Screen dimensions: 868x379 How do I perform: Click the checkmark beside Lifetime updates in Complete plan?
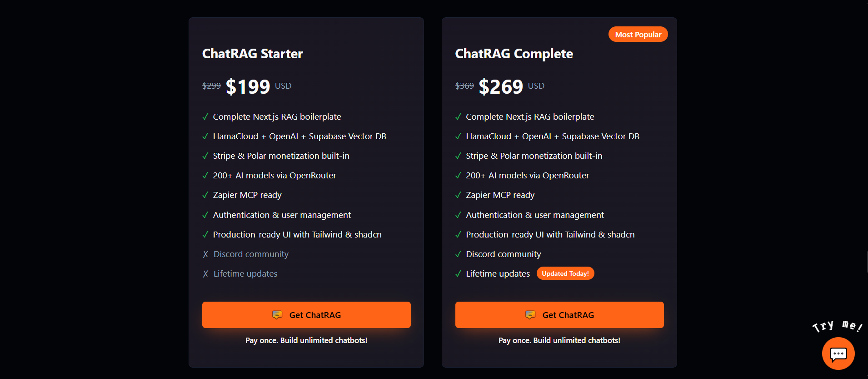(x=458, y=273)
